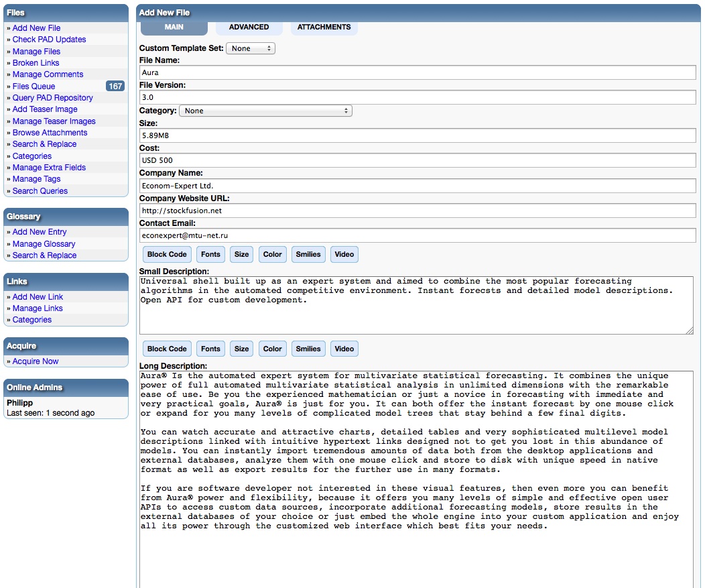705x588 pixels.
Task: Switch to the ATTACHMENTS tab
Action: pyautogui.click(x=324, y=27)
